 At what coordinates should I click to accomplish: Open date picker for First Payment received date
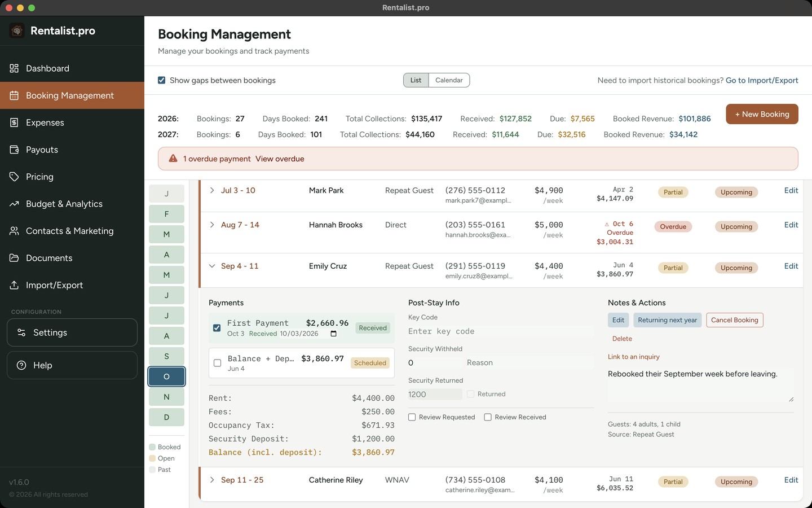click(333, 334)
